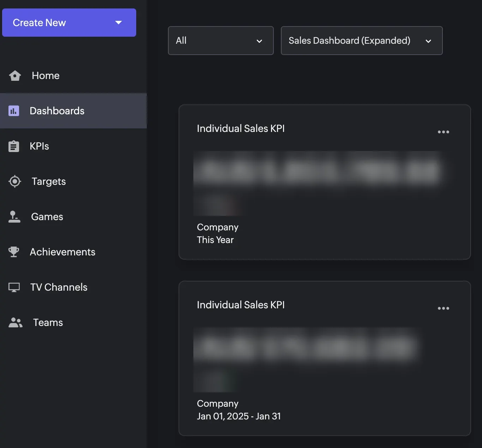Click the Dashboards bar-chart icon
The width and height of the screenshot is (482, 448).
pos(14,111)
